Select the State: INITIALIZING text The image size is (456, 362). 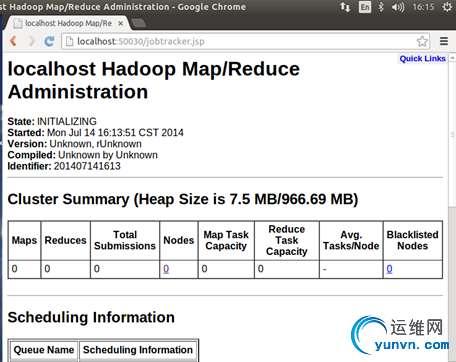click(x=52, y=121)
